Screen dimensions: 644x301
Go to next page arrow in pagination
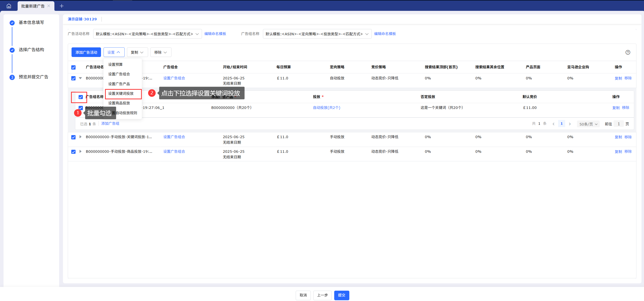tap(570, 124)
